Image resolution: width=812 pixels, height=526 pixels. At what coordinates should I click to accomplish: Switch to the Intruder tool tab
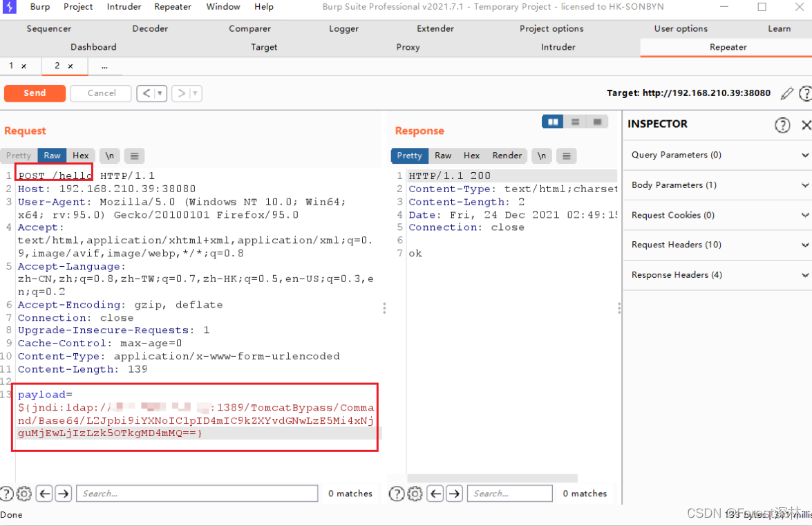tap(558, 47)
